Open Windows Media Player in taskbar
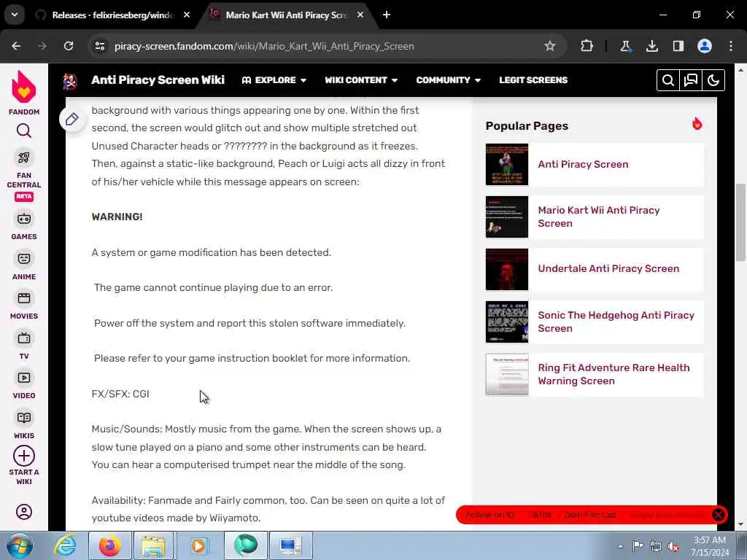The height and width of the screenshot is (560, 747). tap(198, 546)
